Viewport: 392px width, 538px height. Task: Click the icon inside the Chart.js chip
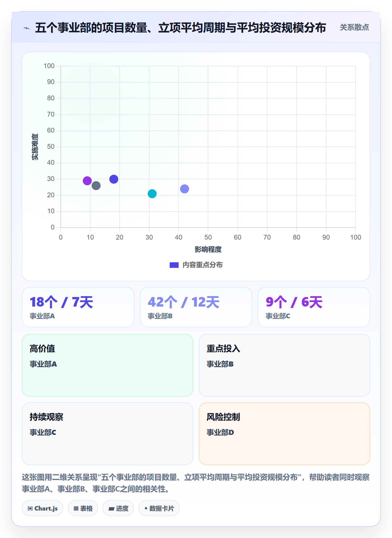click(30, 509)
